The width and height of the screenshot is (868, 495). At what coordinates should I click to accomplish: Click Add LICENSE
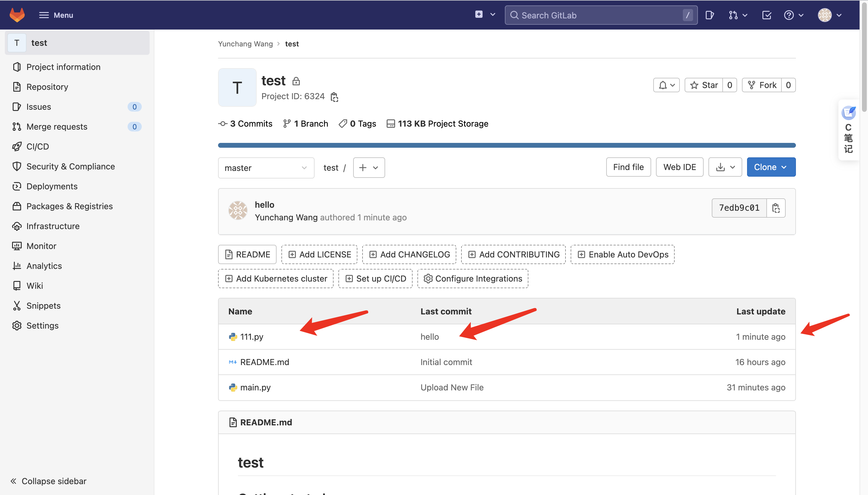pyautogui.click(x=319, y=254)
